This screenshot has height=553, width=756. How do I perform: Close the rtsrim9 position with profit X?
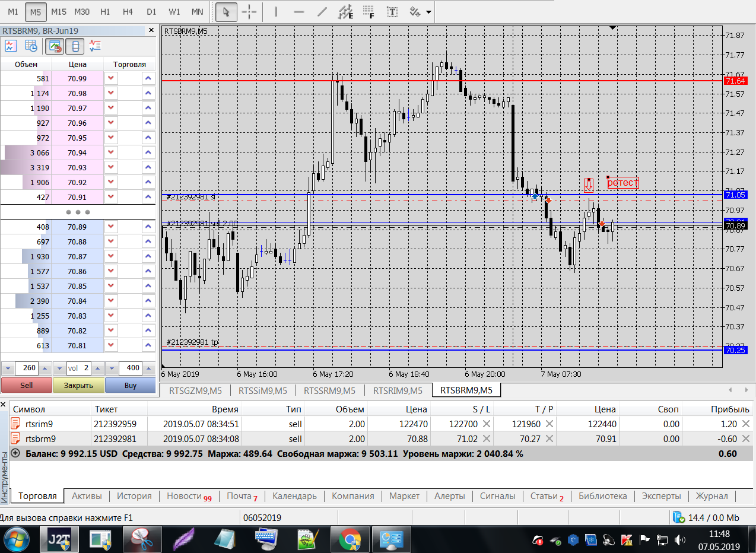pyautogui.click(x=746, y=424)
